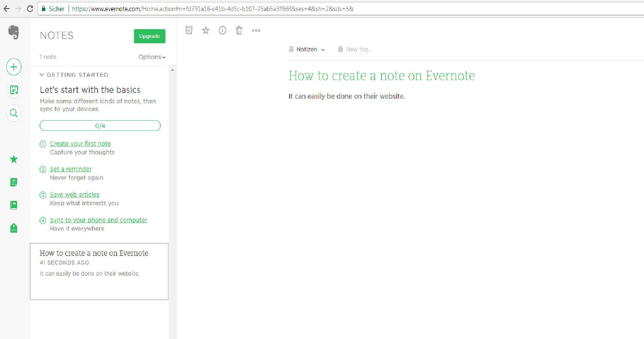Viewport: 644px width, 339px height.
Task: Set a reminder with alarm clock icon
Action: (x=189, y=30)
